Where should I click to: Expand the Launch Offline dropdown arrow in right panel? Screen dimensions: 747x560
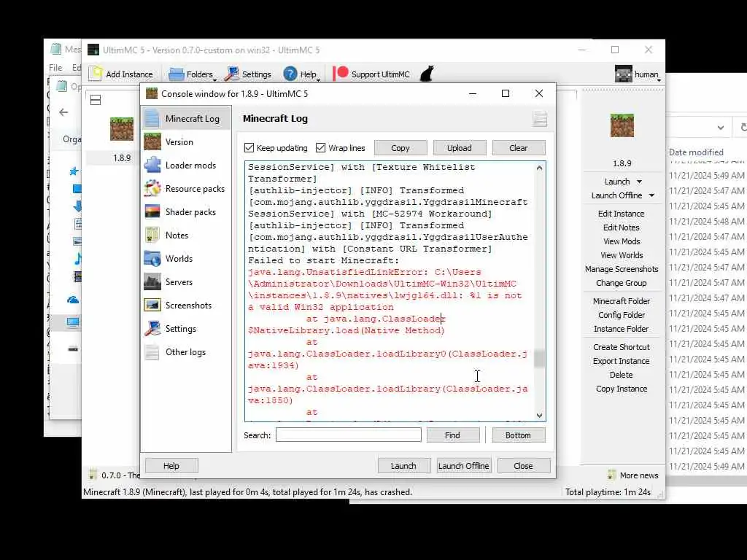pos(651,195)
